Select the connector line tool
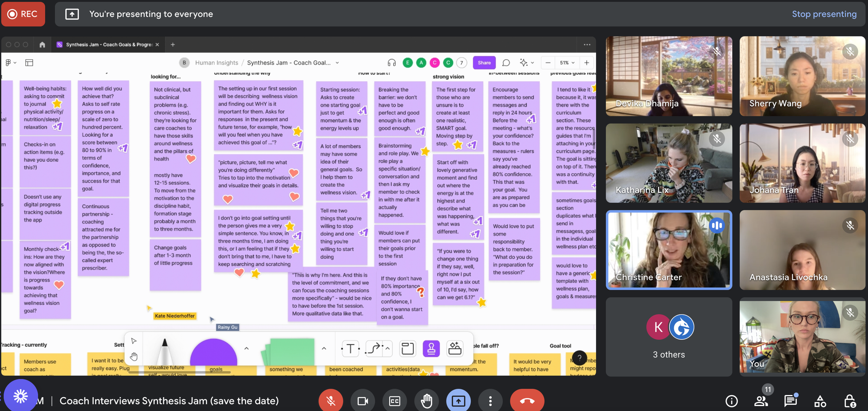Viewport: 868px width, 411px height. click(374, 348)
